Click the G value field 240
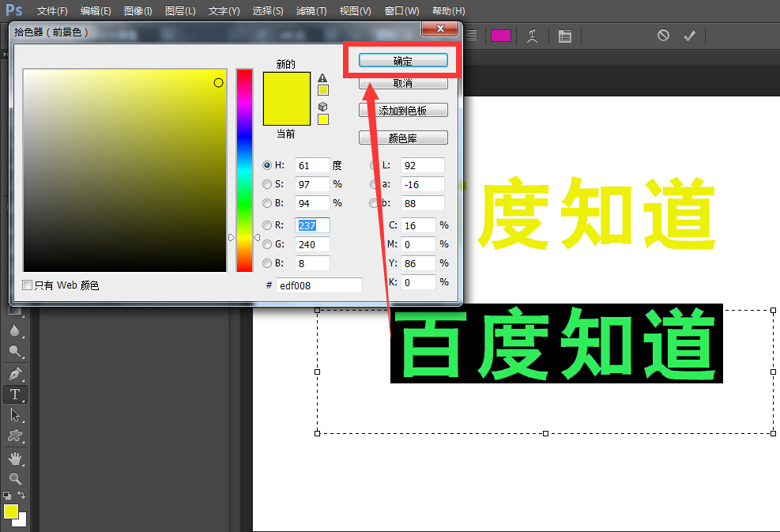Screen dimensions: 780x532 [x=312, y=244]
